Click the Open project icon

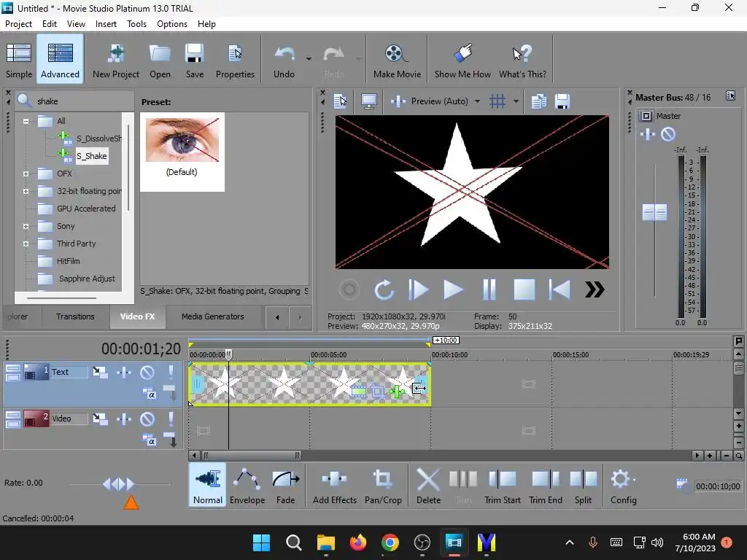pyautogui.click(x=160, y=60)
